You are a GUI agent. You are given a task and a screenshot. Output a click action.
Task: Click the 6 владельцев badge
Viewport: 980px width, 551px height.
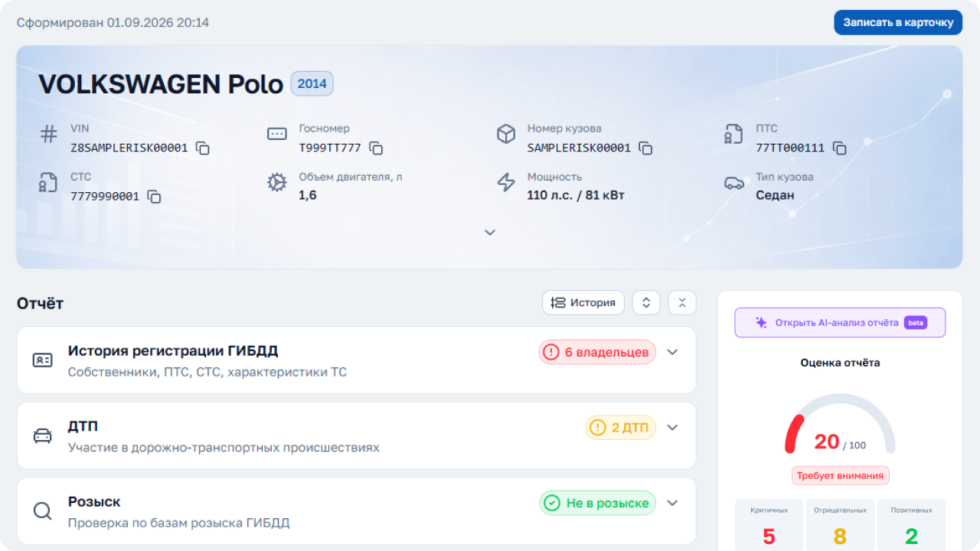tap(597, 352)
